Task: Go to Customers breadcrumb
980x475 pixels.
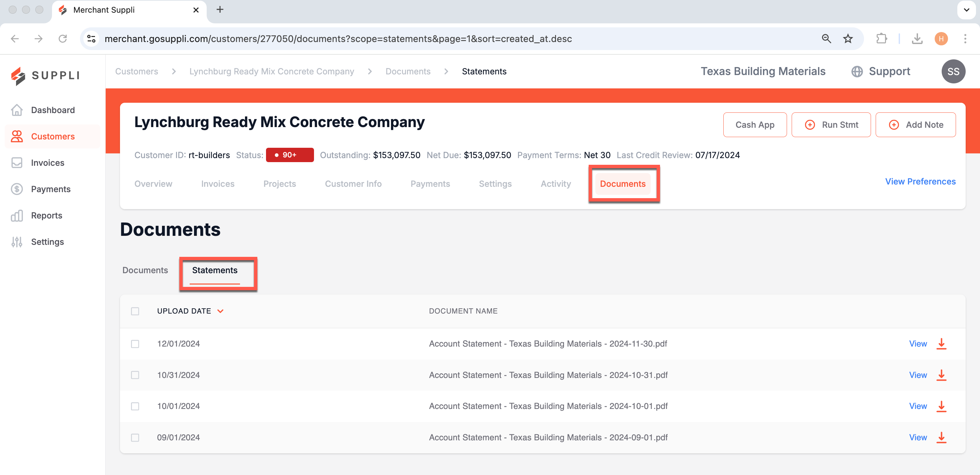Action: (137, 72)
